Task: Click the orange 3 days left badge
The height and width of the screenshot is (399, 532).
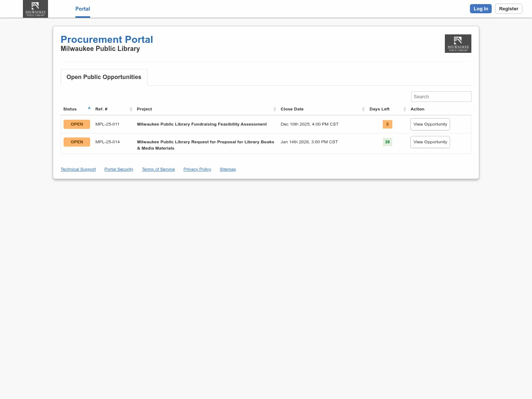Action: pos(387,125)
